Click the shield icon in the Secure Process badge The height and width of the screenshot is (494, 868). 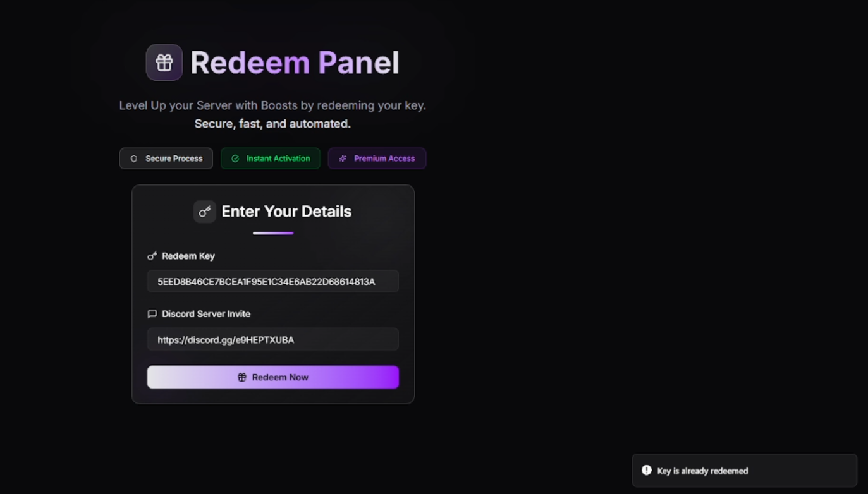(133, 159)
